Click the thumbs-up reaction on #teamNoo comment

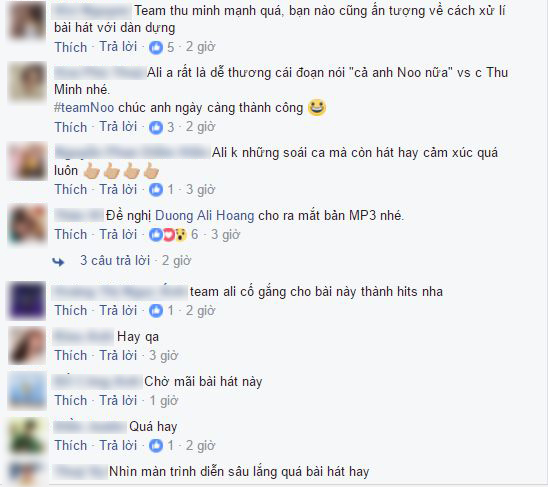[x=156, y=127]
